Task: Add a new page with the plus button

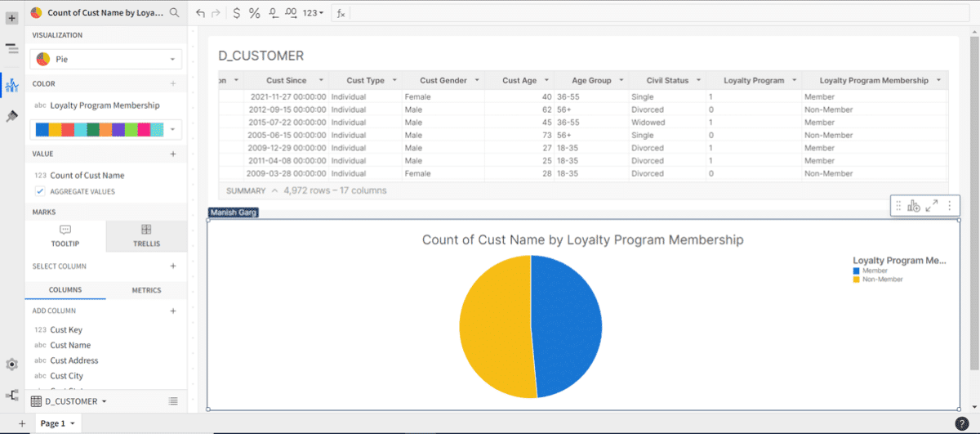Action: [x=22, y=423]
